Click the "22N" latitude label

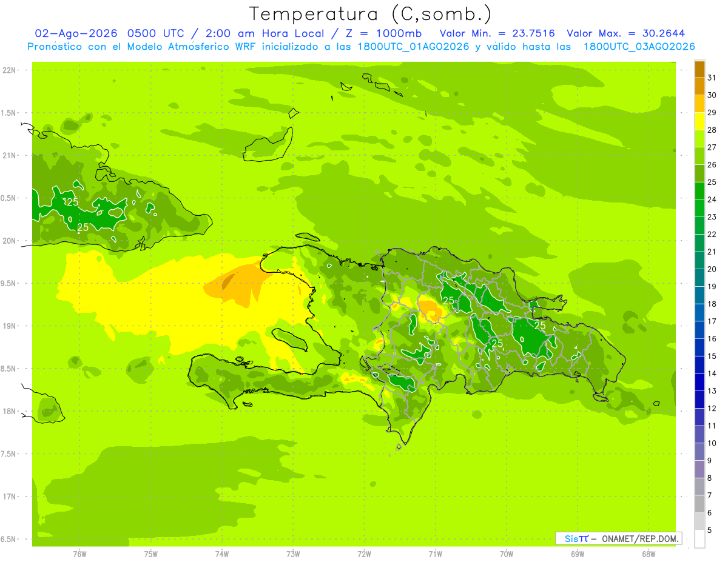(x=9, y=70)
